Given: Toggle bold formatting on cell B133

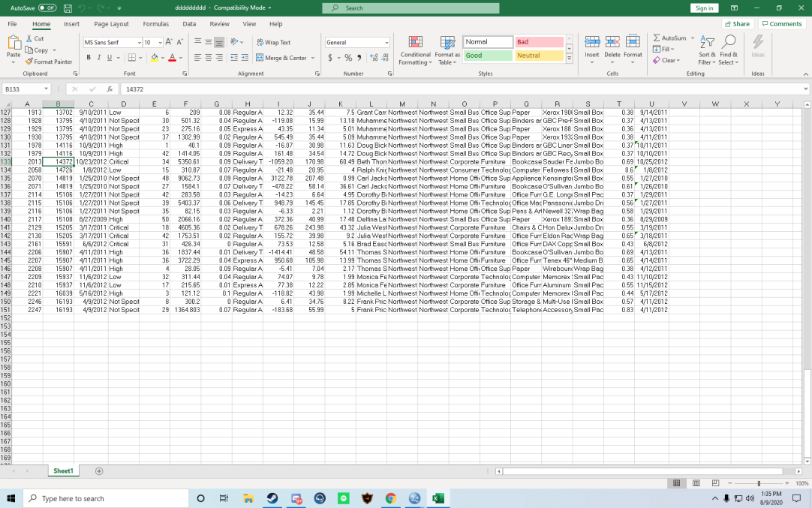Looking at the screenshot, I should [x=89, y=57].
